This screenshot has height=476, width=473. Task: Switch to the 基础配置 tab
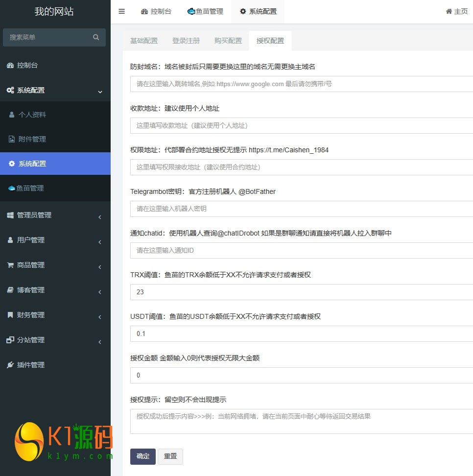pyautogui.click(x=144, y=41)
